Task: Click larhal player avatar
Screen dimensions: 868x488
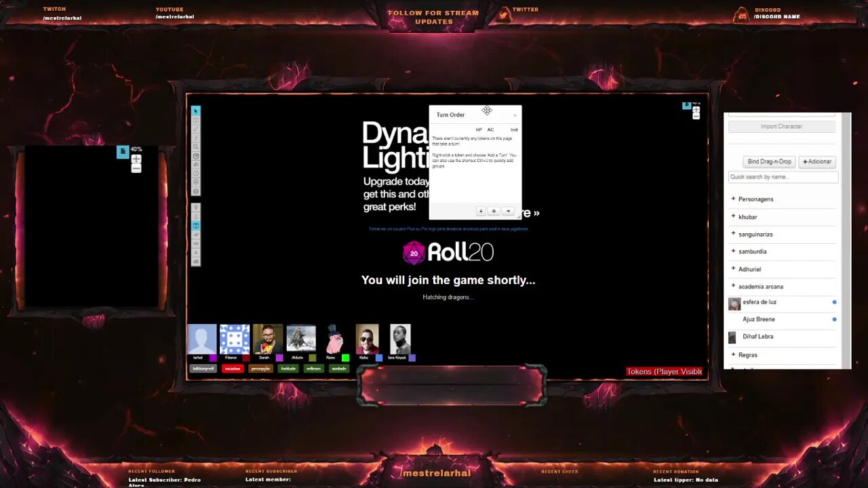Action: (x=201, y=339)
